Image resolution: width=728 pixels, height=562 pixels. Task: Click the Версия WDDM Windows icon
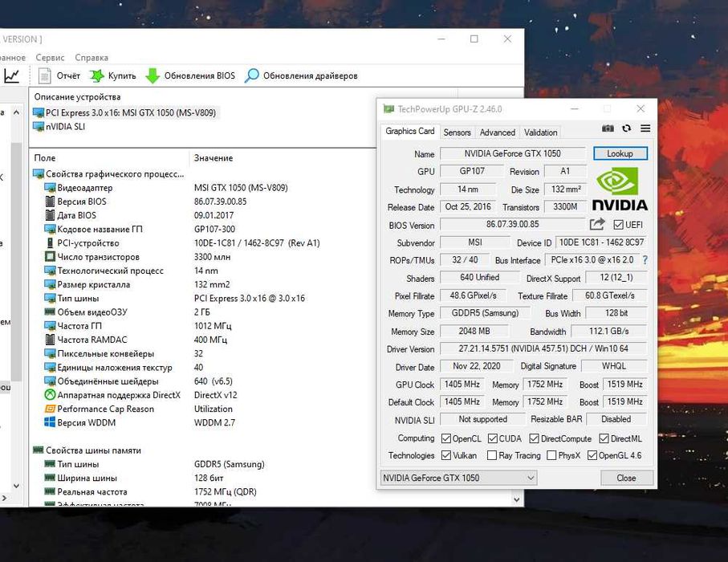(x=50, y=422)
